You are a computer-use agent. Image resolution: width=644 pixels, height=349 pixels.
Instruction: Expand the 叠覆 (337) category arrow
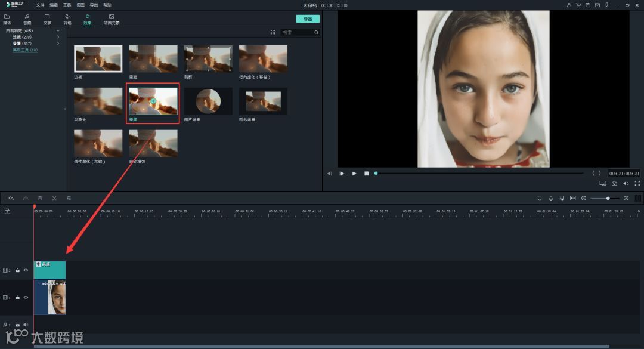(x=58, y=44)
